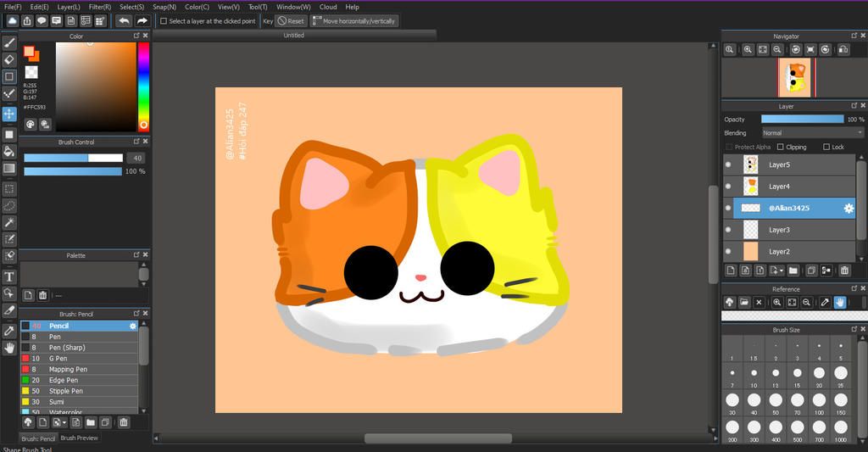This screenshot has height=452, width=868.
Task: Toggle the Clipping checkbox
Action: (782, 147)
